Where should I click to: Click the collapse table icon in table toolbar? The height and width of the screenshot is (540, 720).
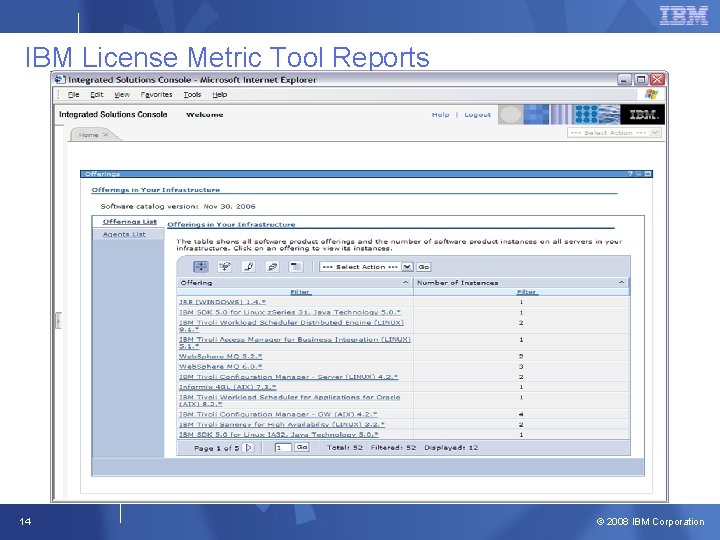[x=296, y=266]
